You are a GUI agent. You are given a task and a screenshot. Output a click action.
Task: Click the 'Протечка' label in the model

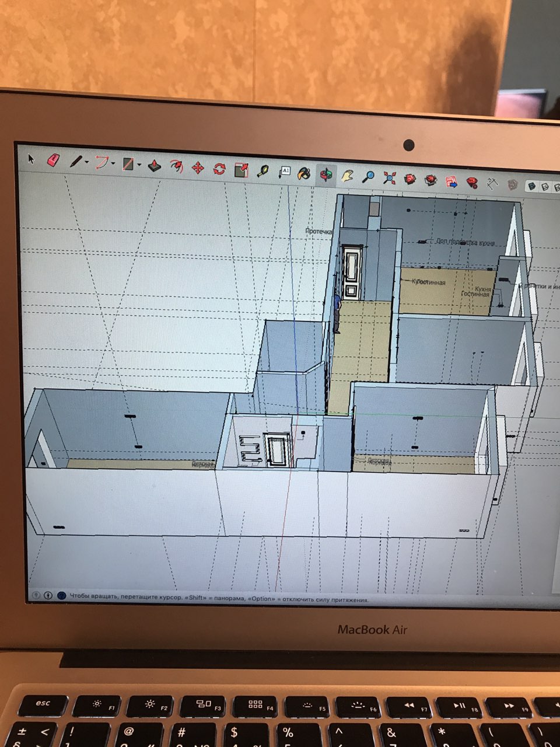[x=318, y=231]
